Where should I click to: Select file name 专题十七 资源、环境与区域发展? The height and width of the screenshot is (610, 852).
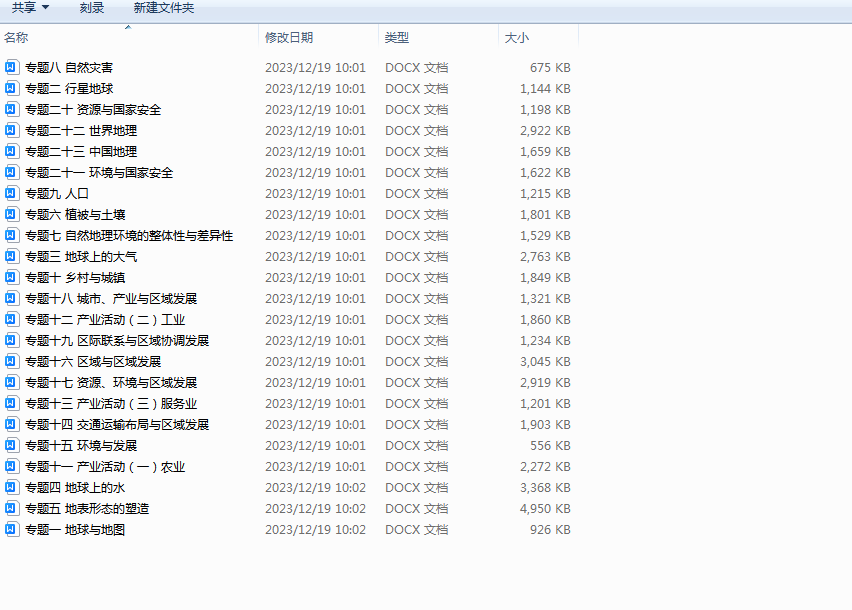click(111, 382)
